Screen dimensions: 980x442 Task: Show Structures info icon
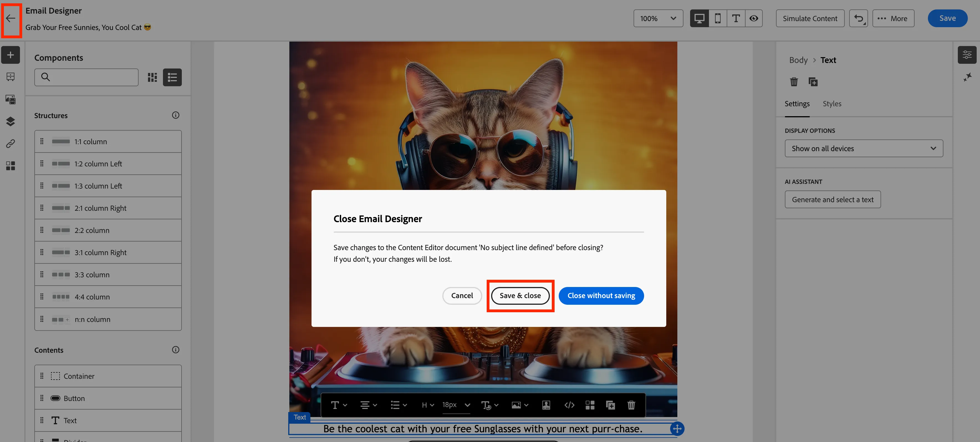click(175, 115)
